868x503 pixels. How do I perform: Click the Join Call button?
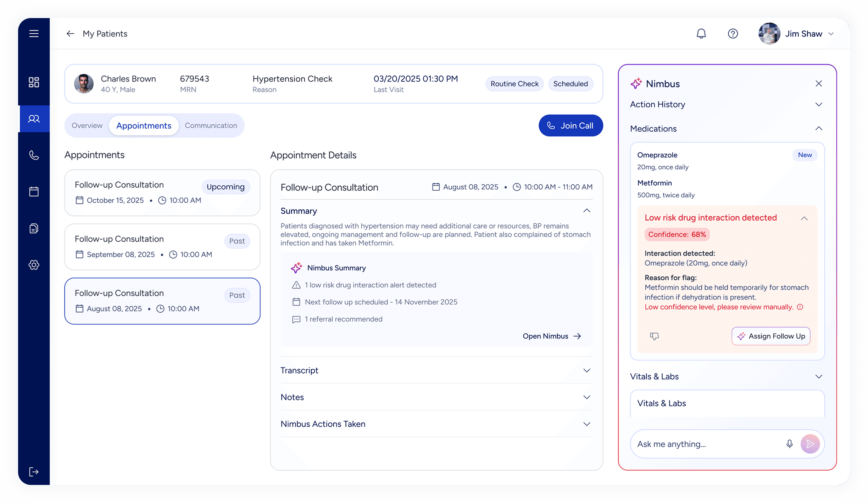[x=571, y=125]
